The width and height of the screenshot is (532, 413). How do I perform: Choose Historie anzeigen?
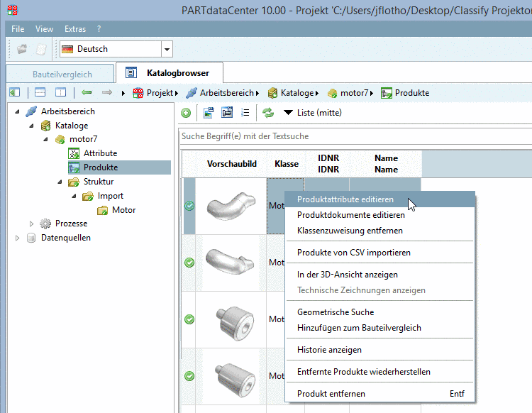[380, 350]
